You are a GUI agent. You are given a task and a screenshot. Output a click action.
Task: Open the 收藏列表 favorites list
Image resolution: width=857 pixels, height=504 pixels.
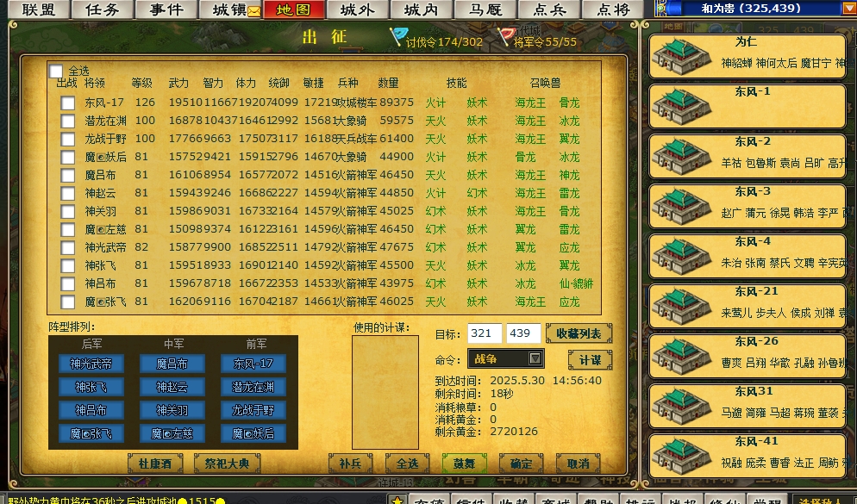pyautogui.click(x=579, y=333)
